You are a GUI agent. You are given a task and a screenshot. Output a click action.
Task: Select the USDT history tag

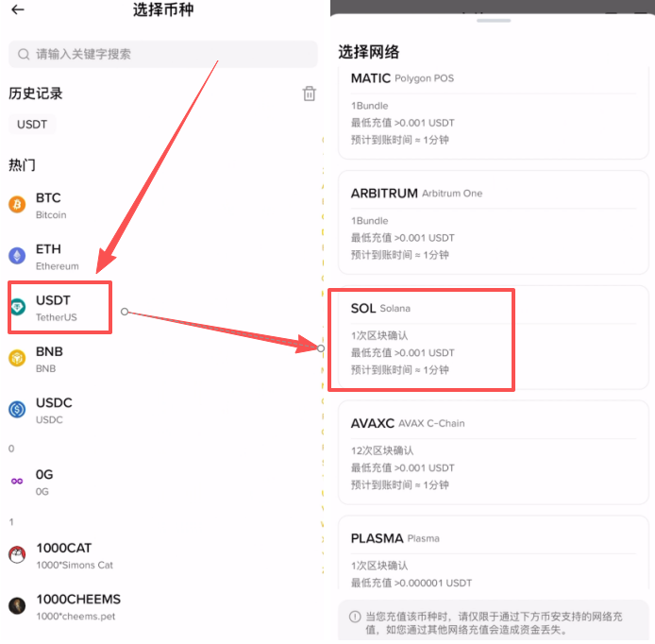pos(32,124)
